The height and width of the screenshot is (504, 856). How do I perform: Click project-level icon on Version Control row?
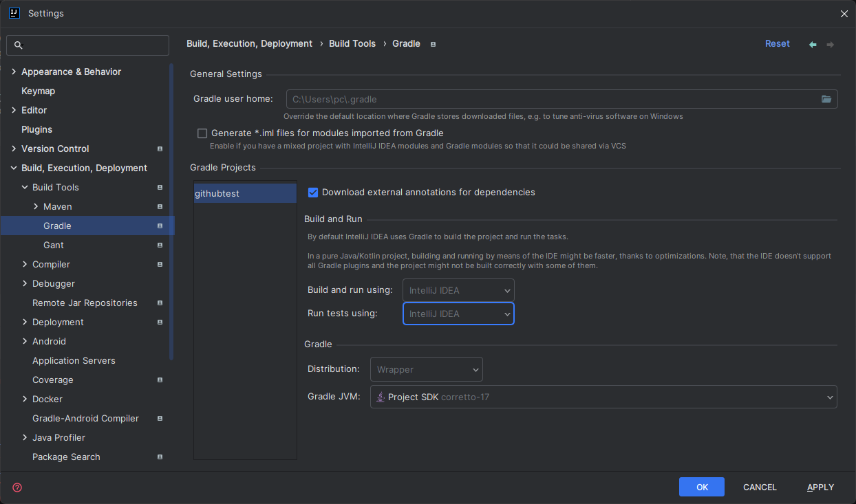(x=160, y=149)
